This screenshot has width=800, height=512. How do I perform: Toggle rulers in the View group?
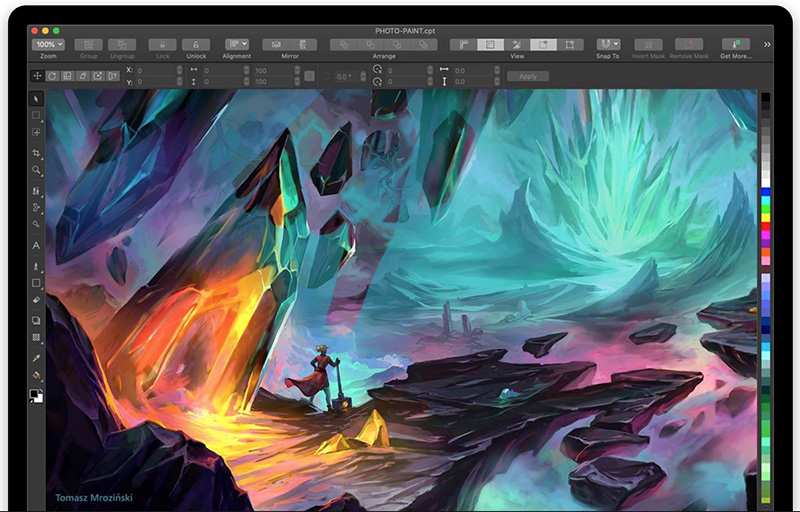tap(463, 44)
